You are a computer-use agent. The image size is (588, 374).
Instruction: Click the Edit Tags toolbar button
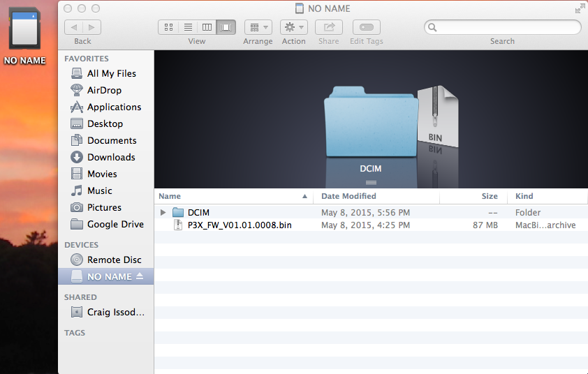[367, 27]
